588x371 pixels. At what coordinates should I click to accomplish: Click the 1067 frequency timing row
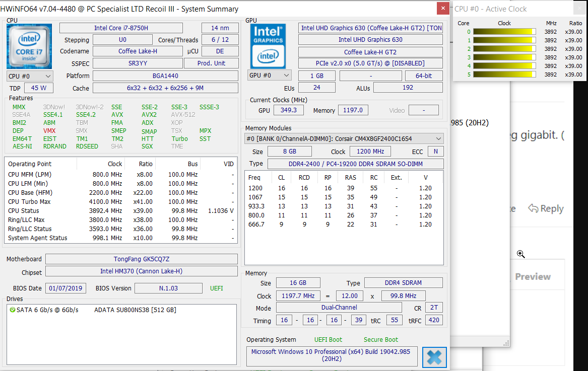343,197
